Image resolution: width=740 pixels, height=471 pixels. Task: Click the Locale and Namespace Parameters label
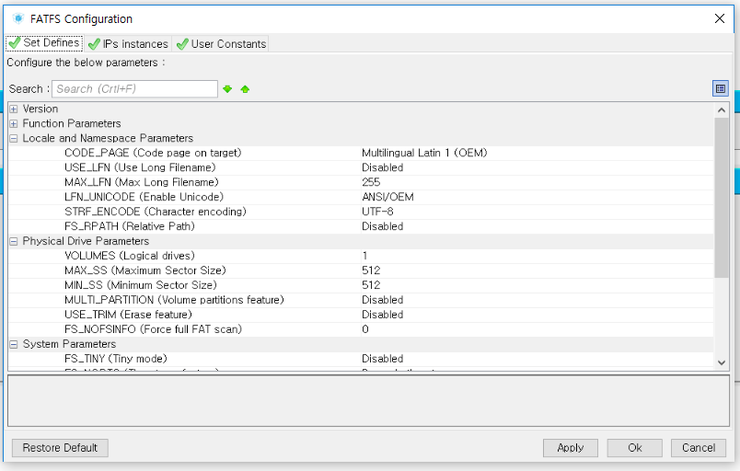108,138
